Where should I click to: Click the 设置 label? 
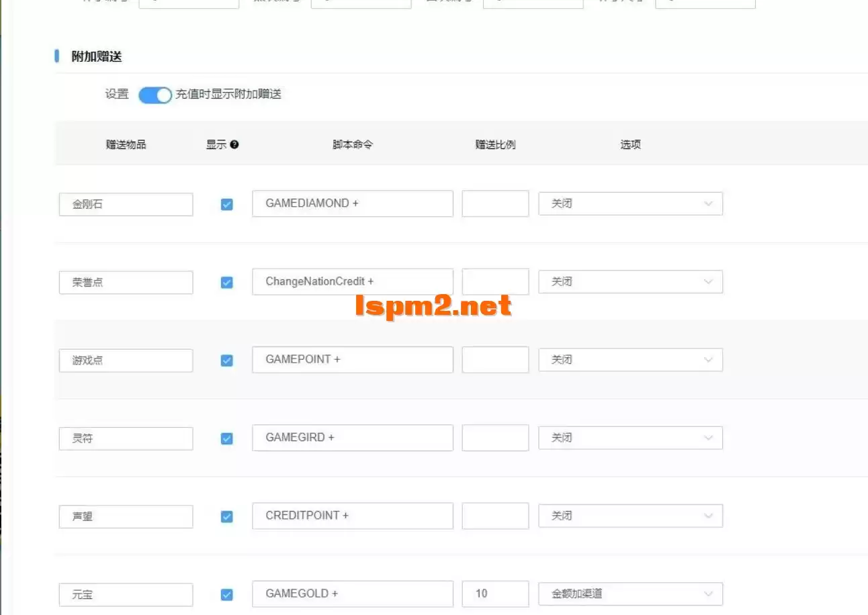click(117, 94)
